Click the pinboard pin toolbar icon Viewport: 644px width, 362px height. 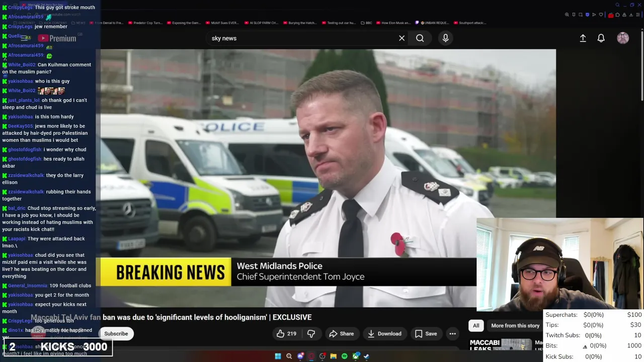tap(574, 15)
